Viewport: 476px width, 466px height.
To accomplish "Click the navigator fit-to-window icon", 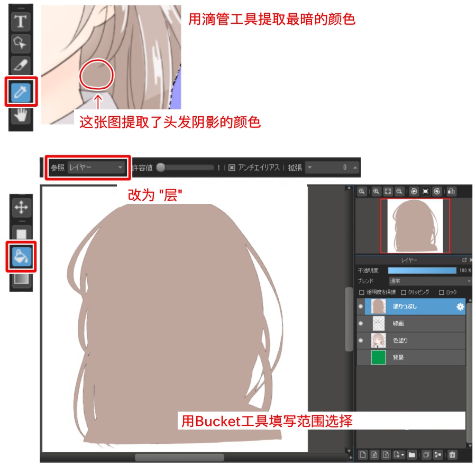I will (x=388, y=192).
